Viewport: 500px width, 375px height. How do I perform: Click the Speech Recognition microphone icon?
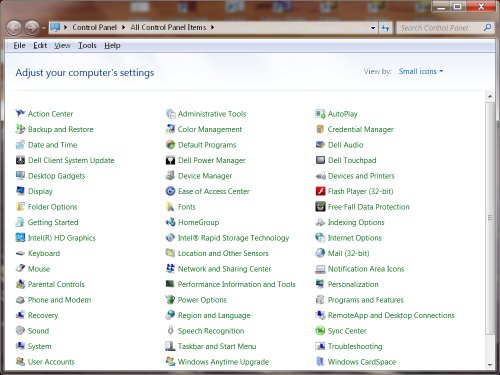(x=170, y=331)
